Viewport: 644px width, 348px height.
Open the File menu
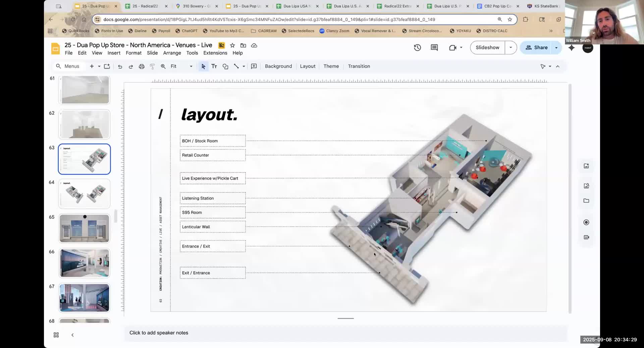(x=68, y=53)
